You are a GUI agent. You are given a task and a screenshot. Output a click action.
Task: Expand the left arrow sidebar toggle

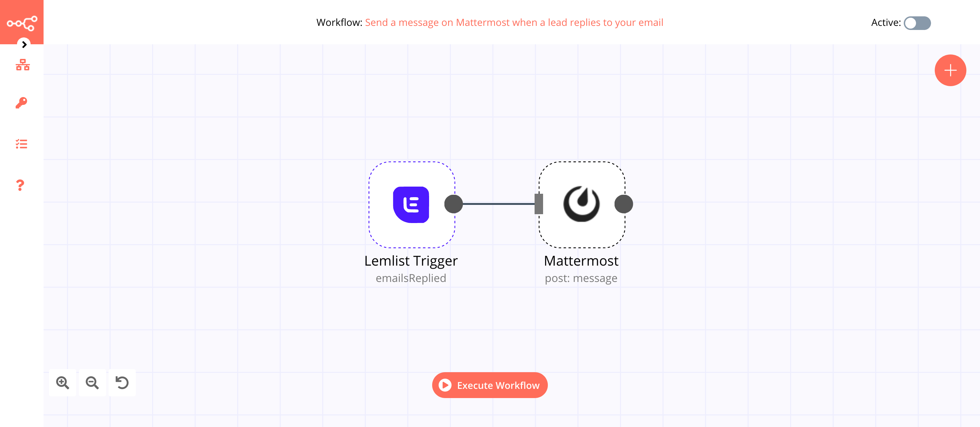(24, 44)
